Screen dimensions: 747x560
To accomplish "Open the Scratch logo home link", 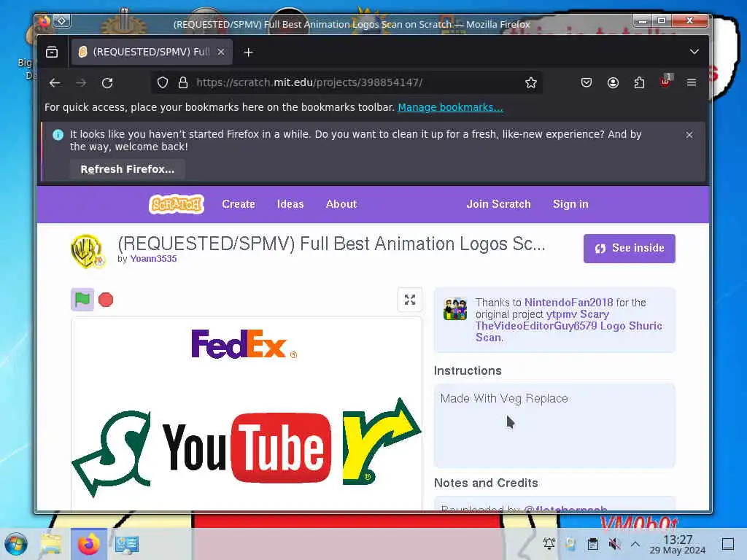I will point(177,204).
